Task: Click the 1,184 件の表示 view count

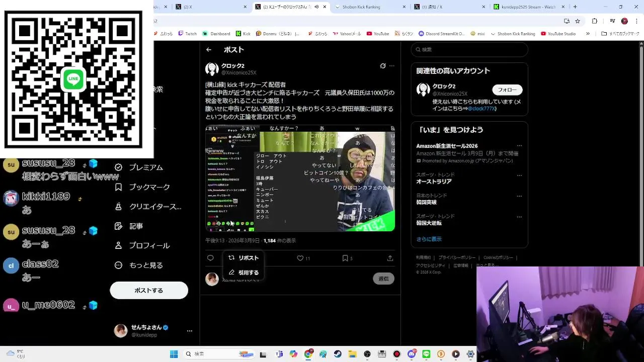Action: [280, 241]
